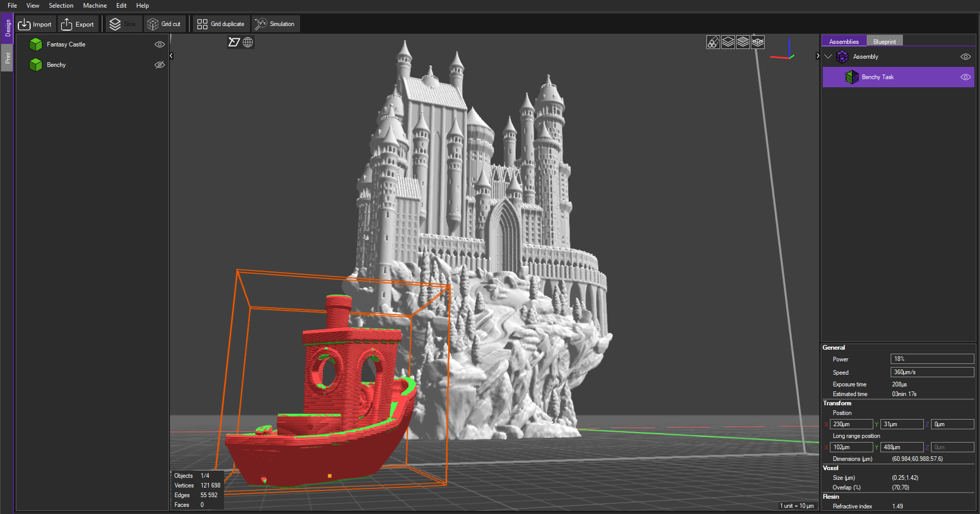Click the plane-orientation view icon

pos(234,42)
